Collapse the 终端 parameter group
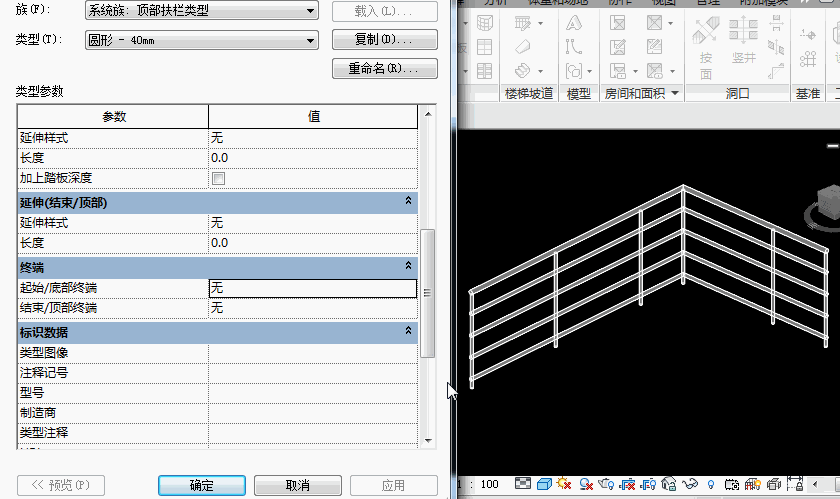This screenshot has height=499, width=840. [408, 266]
